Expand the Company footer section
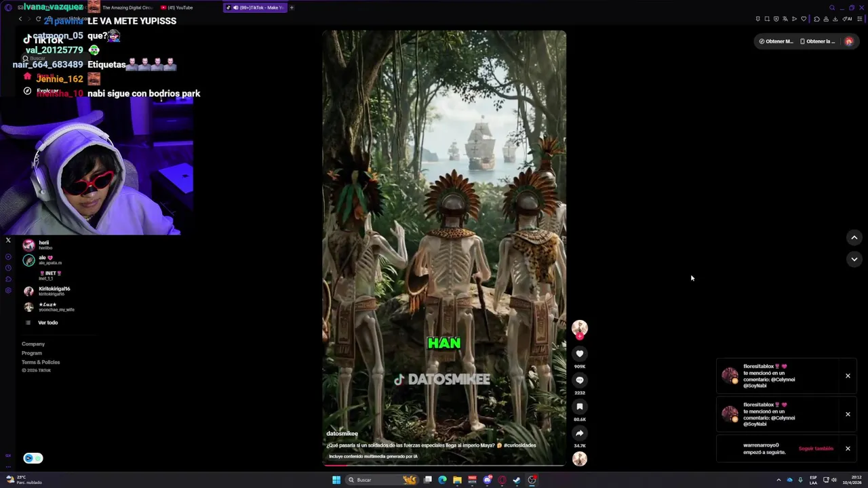This screenshot has height=488, width=868. click(33, 344)
